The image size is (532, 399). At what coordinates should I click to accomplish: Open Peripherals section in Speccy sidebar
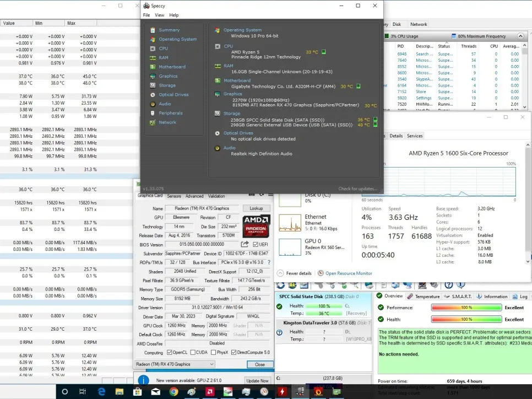click(171, 113)
